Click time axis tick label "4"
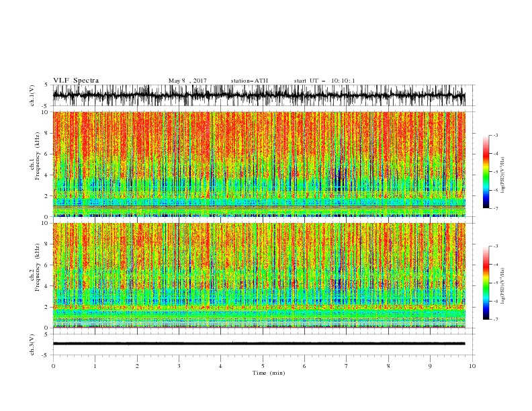Viewport: 532px width, 411px height. tap(221, 366)
